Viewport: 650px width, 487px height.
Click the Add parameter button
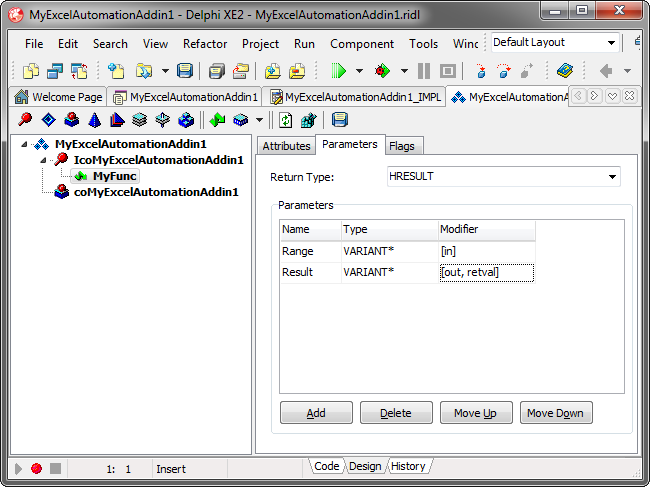tap(316, 413)
